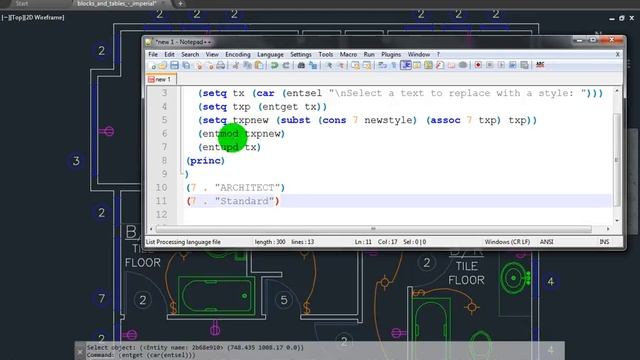
Task: Open the Tools menu
Action: coord(326,54)
